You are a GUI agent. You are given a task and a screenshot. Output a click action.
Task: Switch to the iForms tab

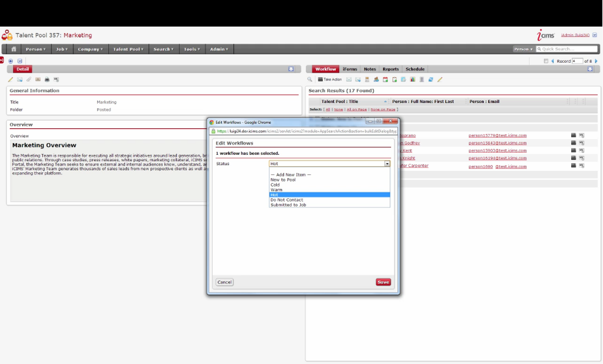pyautogui.click(x=350, y=69)
